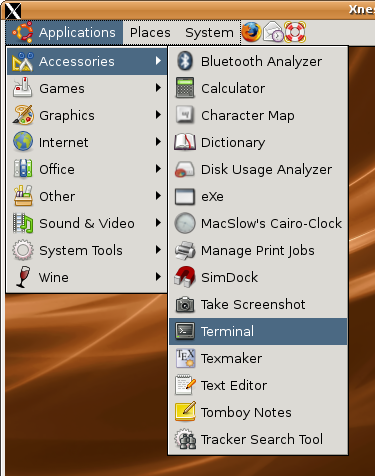Image resolution: width=375 pixels, height=476 pixels.
Task: Open Calculator from the menu
Action: pos(258,88)
